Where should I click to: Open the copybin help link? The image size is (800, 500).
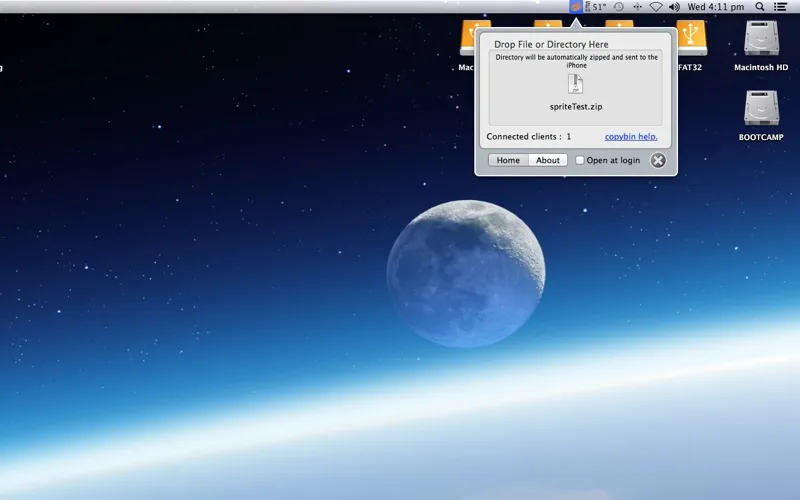[630, 136]
